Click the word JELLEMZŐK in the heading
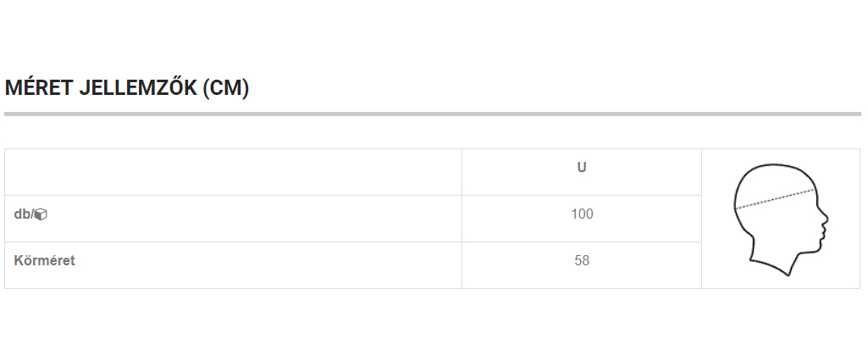This screenshot has width=868, height=356. [138, 88]
